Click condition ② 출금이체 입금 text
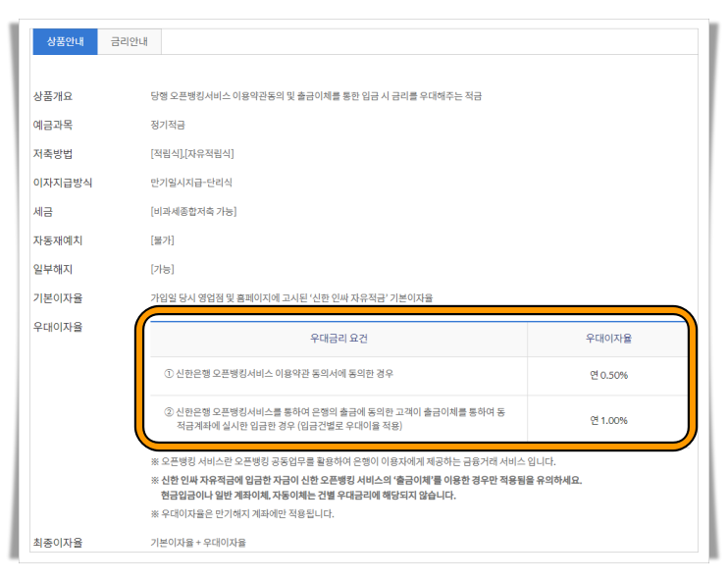The height and width of the screenshot is (582, 728). (x=335, y=419)
